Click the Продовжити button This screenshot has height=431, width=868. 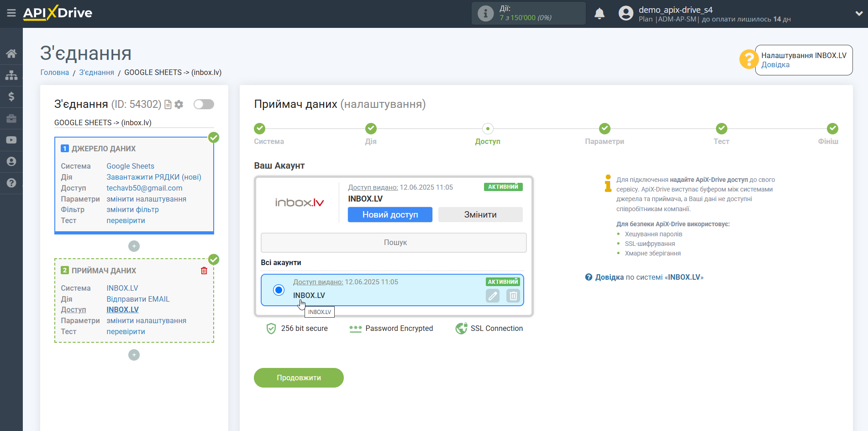point(299,378)
